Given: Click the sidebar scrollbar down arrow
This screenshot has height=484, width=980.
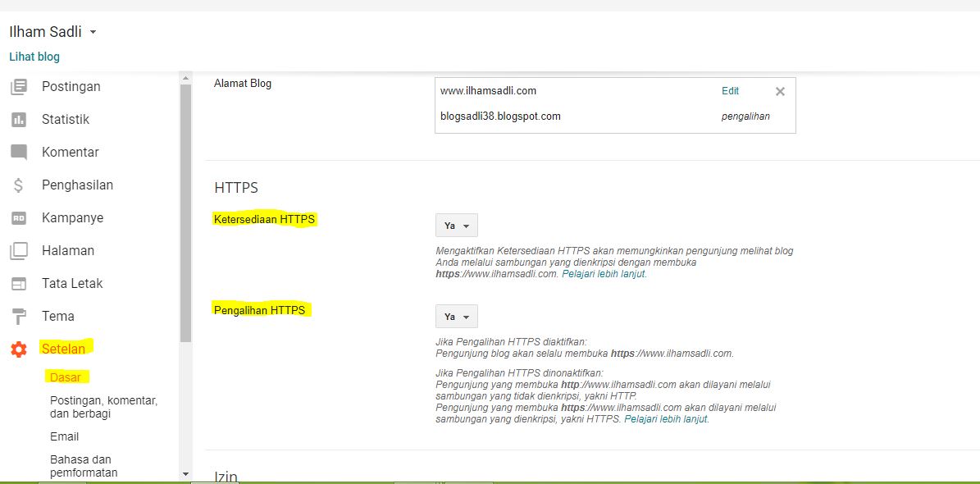Looking at the screenshot, I should click(x=185, y=473).
